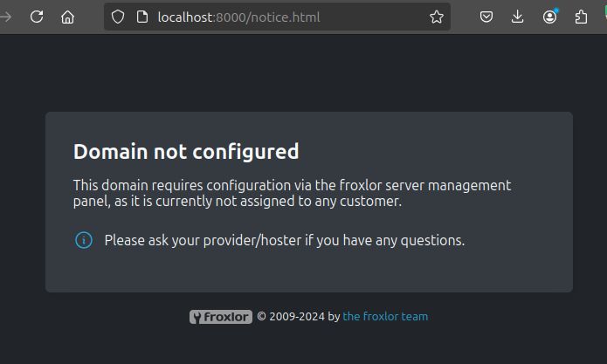Bookmark this page with the star
This screenshot has height=364, width=607.
pos(437,17)
